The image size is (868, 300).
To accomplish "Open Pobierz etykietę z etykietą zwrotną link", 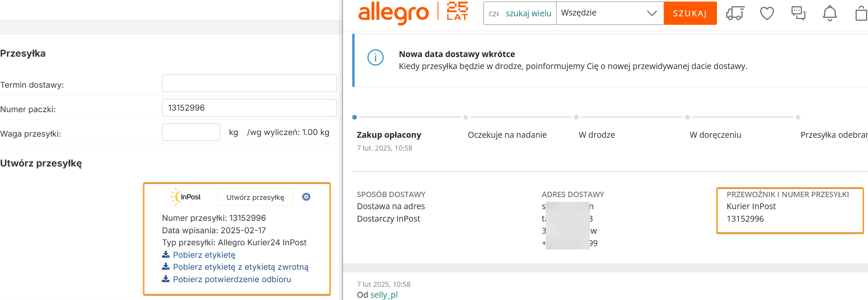I will pyautogui.click(x=240, y=267).
